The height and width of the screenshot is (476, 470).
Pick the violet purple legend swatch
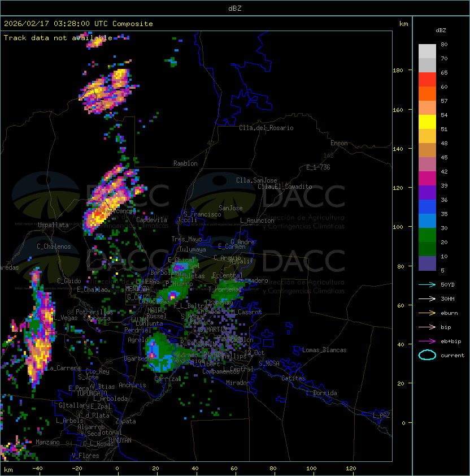(x=427, y=192)
